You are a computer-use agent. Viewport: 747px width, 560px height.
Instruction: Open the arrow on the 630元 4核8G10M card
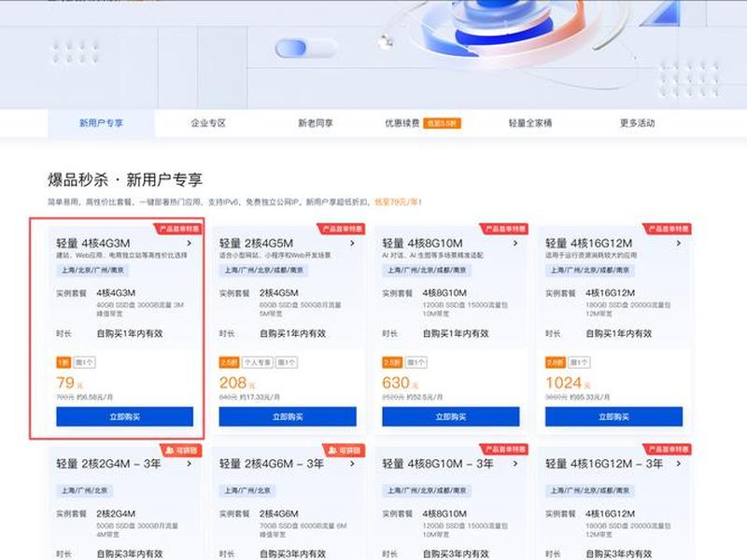coord(515,244)
